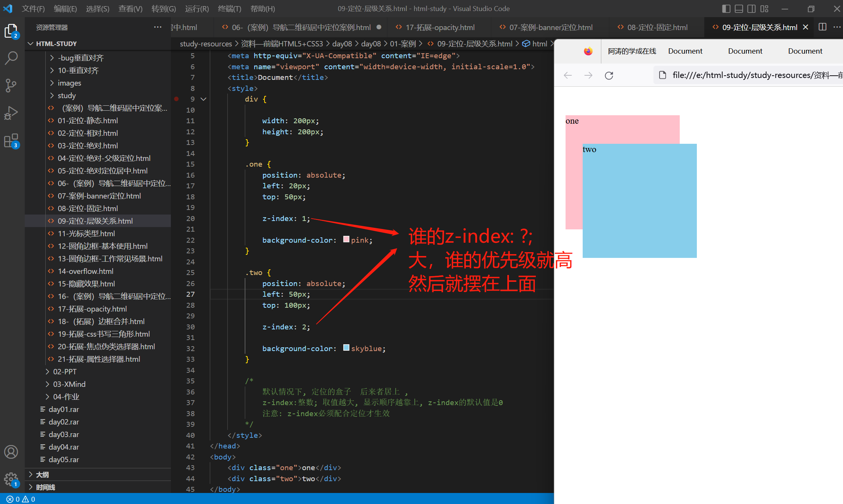843x504 pixels.
Task: Click the browser reload button
Action: point(609,75)
